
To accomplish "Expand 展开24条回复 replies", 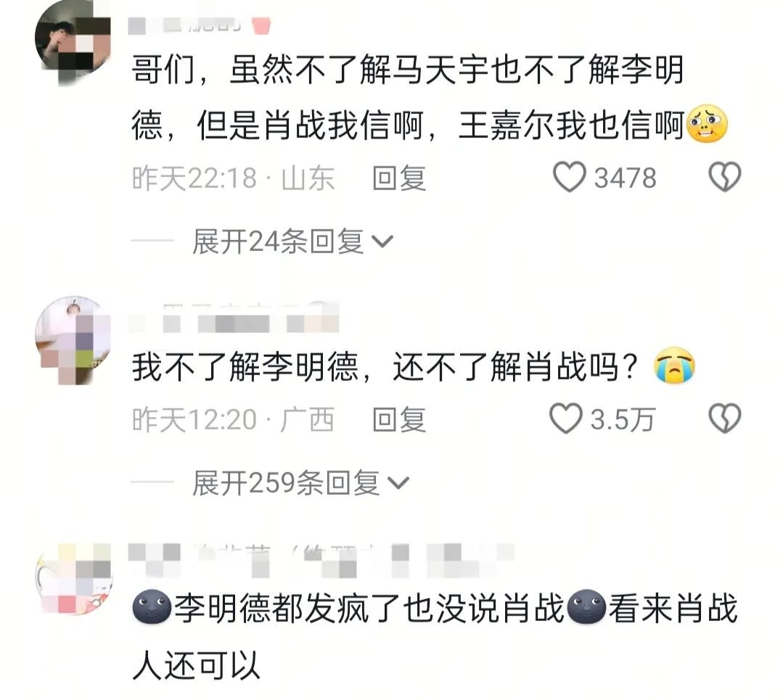I will (293, 242).
